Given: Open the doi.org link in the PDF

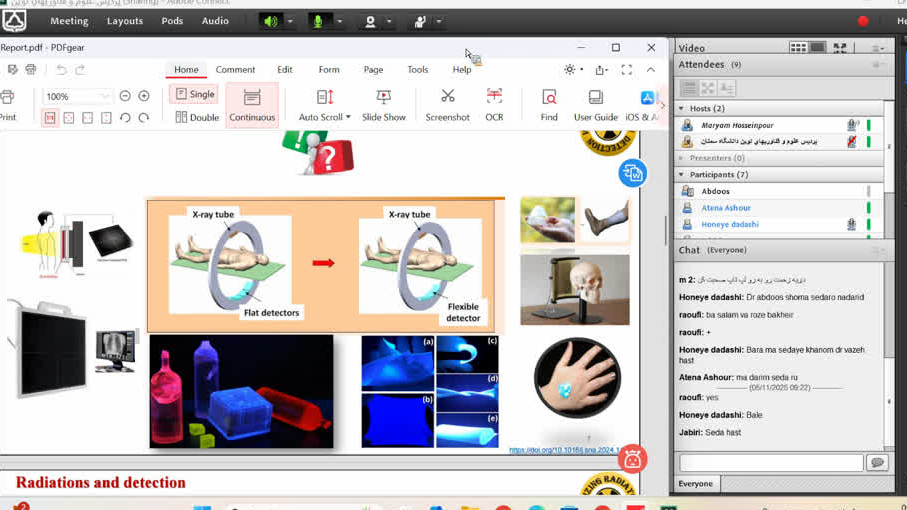Looking at the screenshot, I should click(x=565, y=450).
